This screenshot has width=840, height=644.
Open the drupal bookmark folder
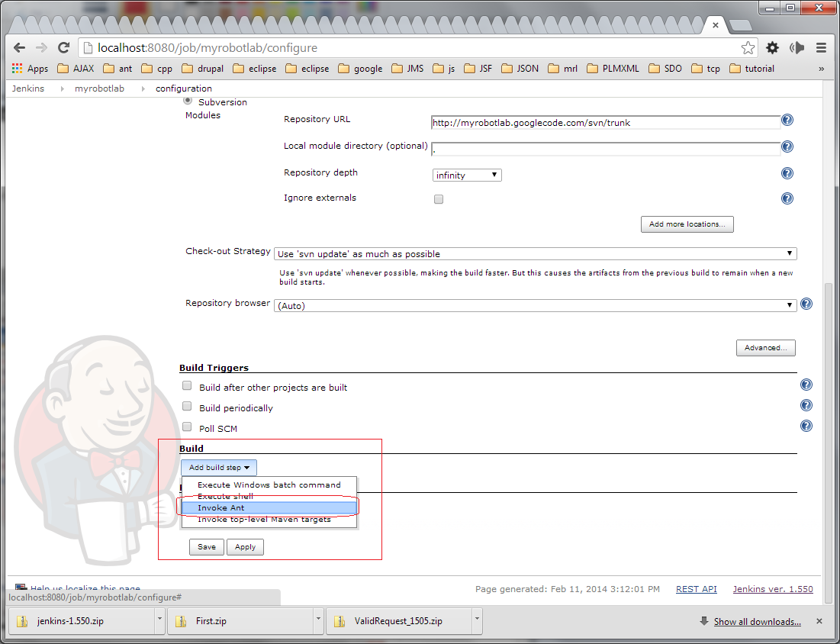tap(202, 69)
